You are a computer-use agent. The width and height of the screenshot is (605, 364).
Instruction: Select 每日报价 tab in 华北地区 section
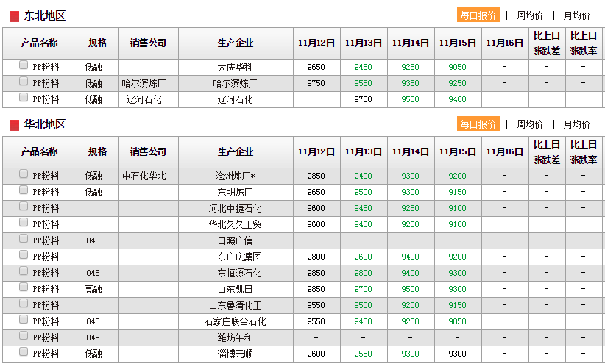pyautogui.click(x=478, y=124)
